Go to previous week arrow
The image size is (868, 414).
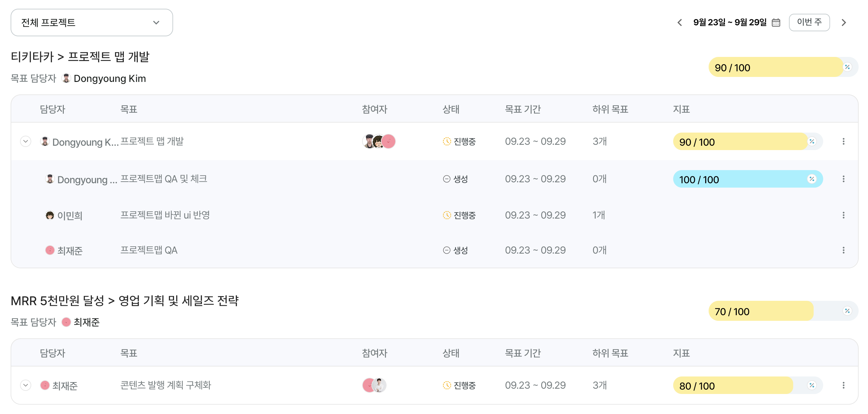(x=680, y=23)
